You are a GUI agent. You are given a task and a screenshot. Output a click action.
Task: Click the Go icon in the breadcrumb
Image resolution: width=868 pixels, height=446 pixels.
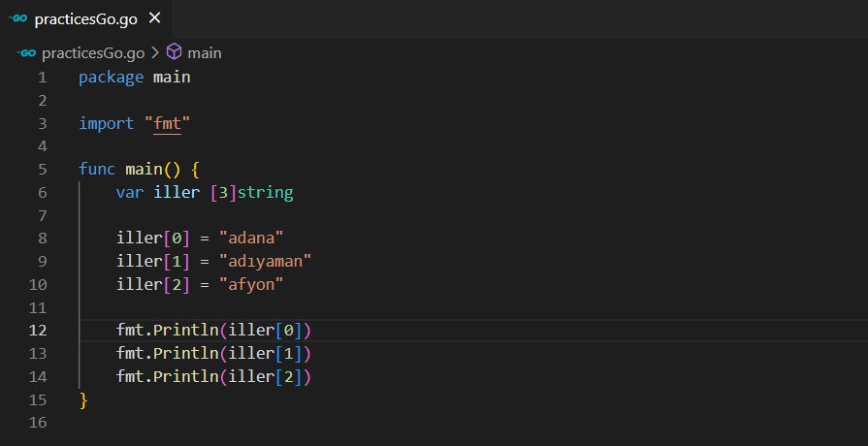[27, 52]
